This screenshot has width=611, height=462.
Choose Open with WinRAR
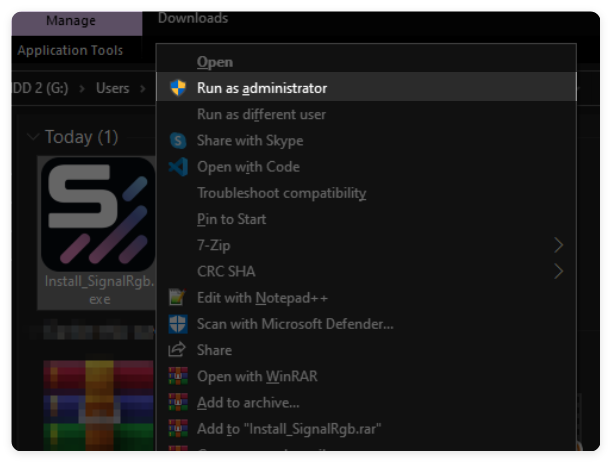tap(366, 376)
